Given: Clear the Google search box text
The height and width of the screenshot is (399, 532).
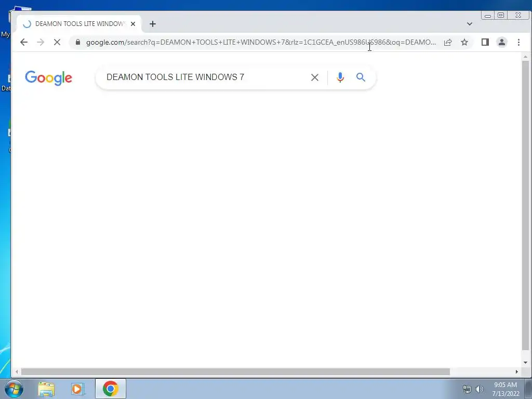Looking at the screenshot, I should pyautogui.click(x=314, y=77).
